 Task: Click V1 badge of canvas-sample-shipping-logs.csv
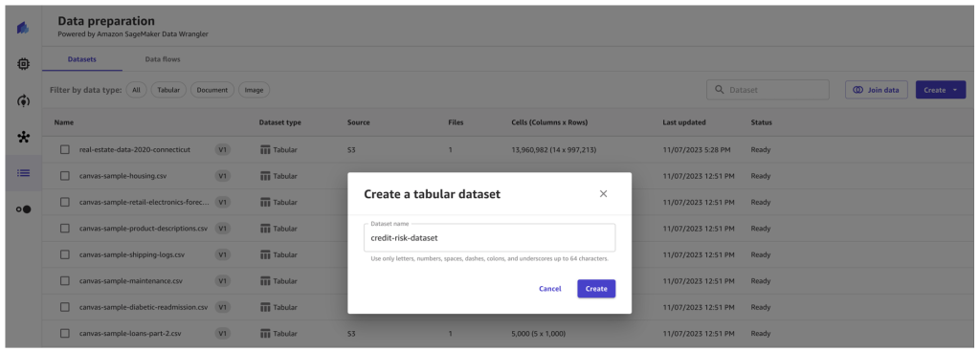coord(222,254)
